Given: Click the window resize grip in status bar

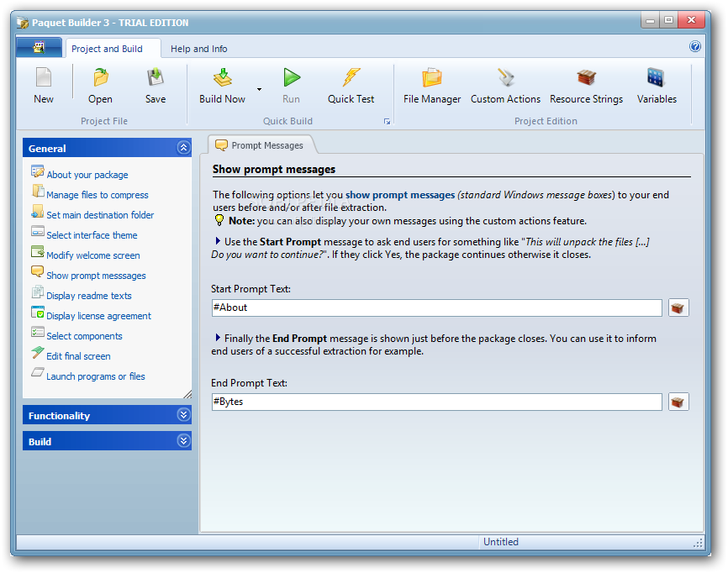Looking at the screenshot, I should (699, 543).
